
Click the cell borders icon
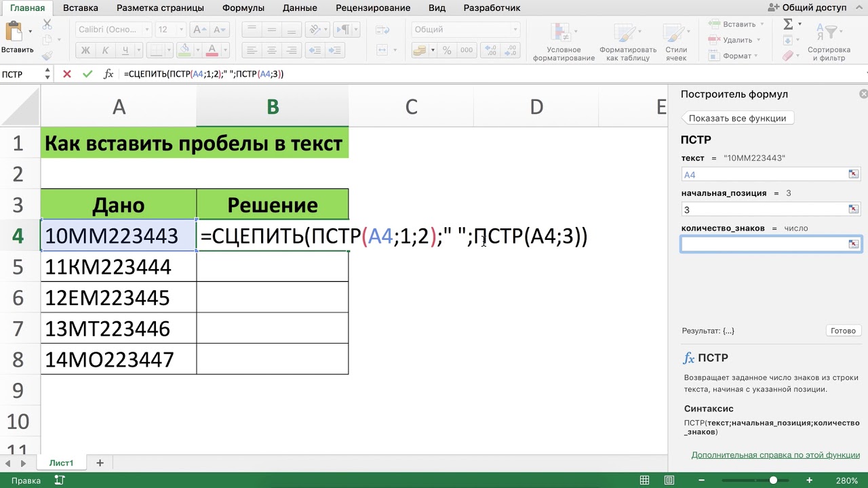coord(155,50)
